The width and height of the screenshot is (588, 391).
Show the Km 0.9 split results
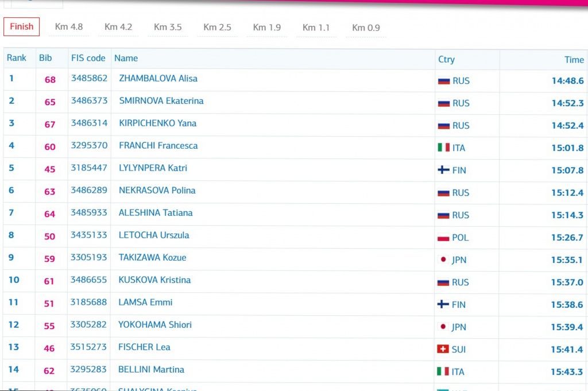[x=366, y=28]
